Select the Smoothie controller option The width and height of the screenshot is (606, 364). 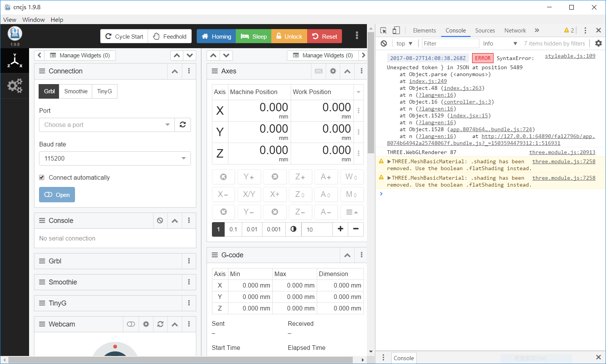[x=76, y=91]
